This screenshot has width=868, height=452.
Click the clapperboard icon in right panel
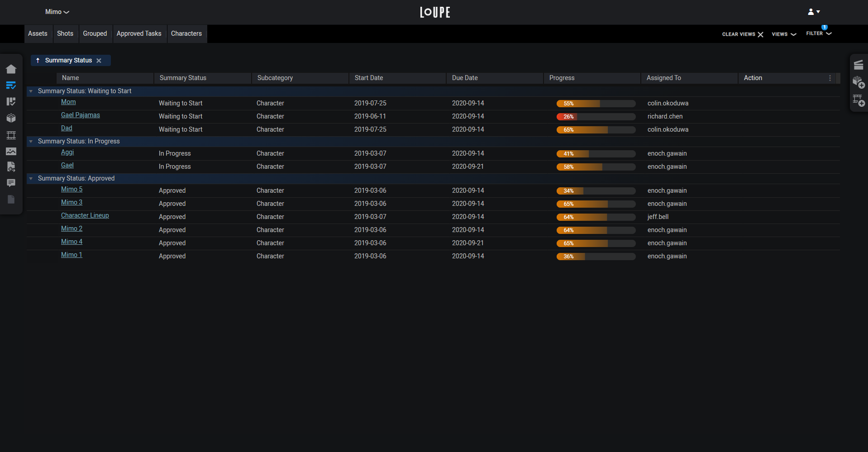click(858, 65)
